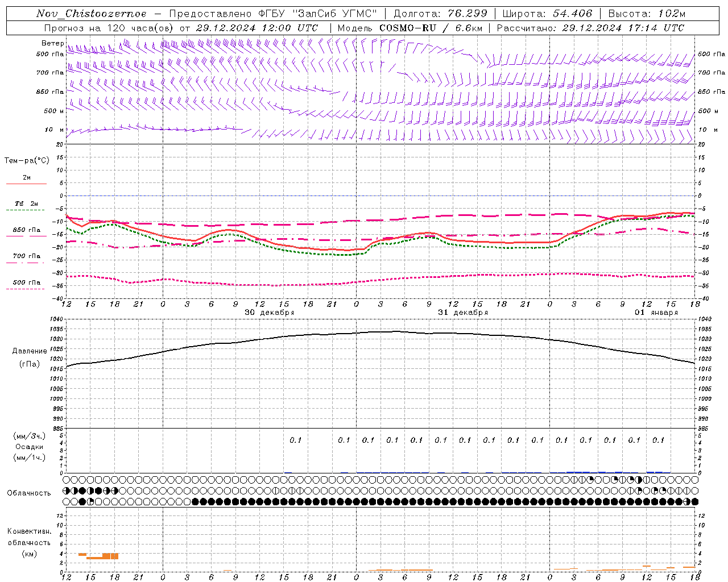Click the "Ветер" wind panel label
Viewport: 728px width, 582px height.
point(53,43)
